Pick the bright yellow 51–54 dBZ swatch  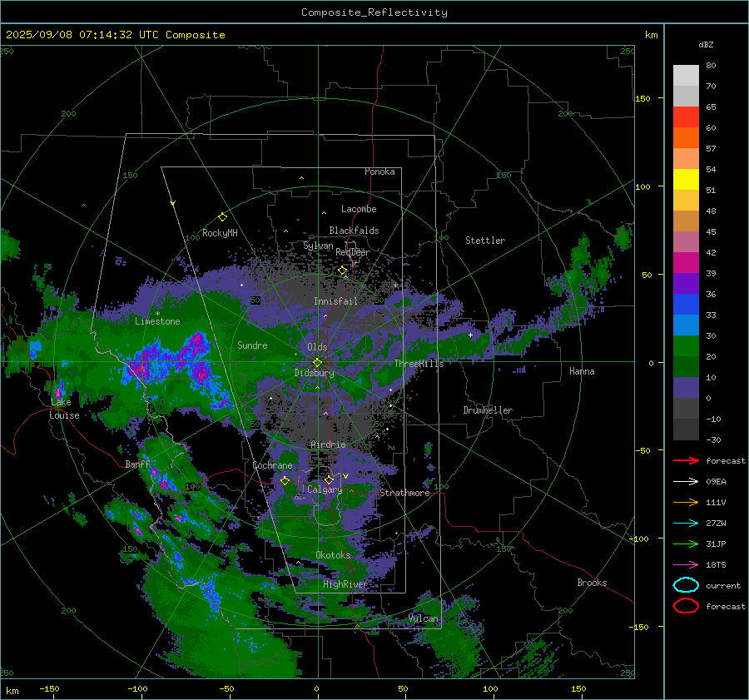(686, 180)
